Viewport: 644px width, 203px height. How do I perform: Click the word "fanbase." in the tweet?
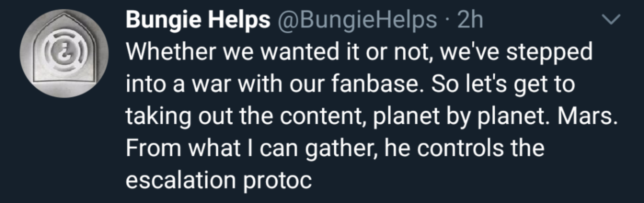[x=376, y=84]
